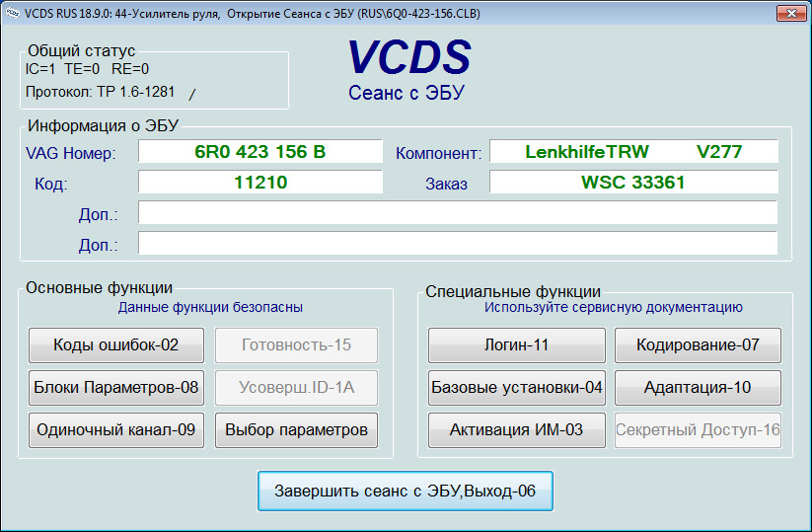Click the VCDS icon in title bar
This screenshot has height=532, width=812.
[x=12, y=14]
